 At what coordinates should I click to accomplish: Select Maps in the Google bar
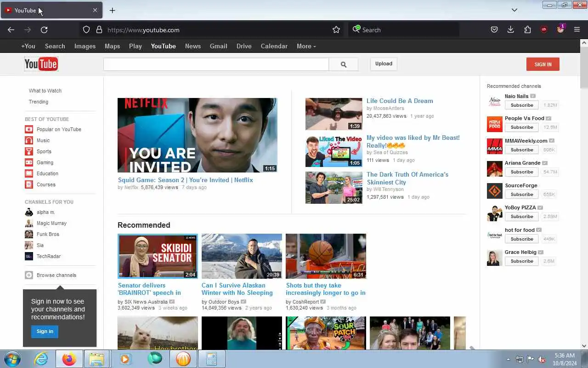click(x=112, y=46)
